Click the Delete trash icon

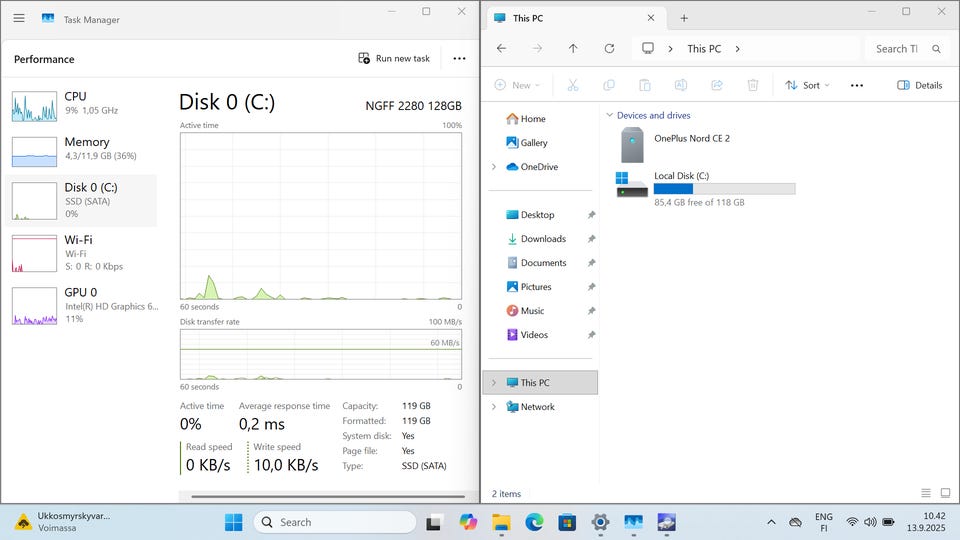coord(753,85)
